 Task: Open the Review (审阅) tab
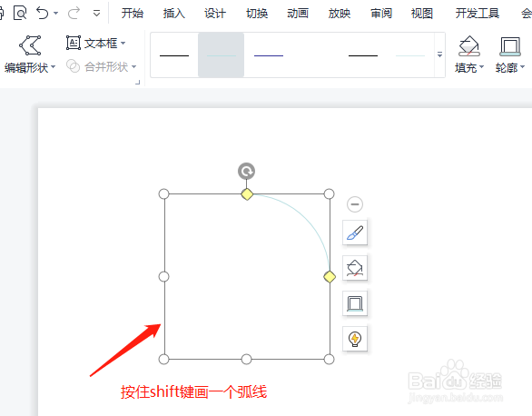point(381,14)
